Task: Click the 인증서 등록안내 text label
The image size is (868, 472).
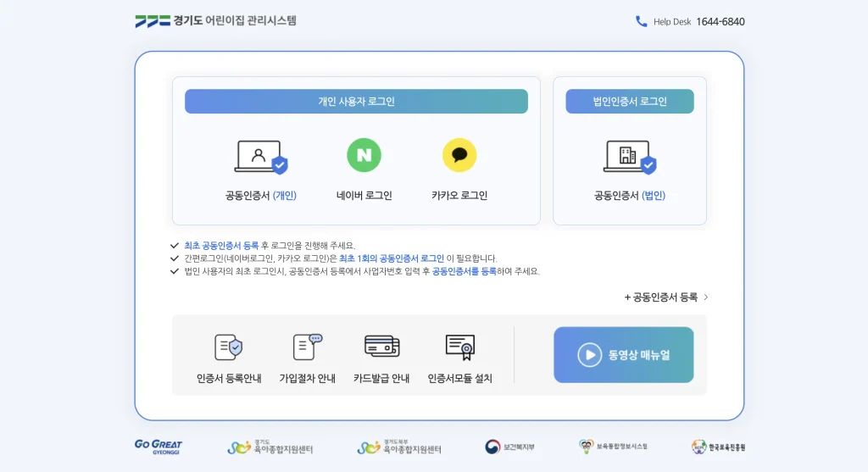Action: (x=229, y=379)
